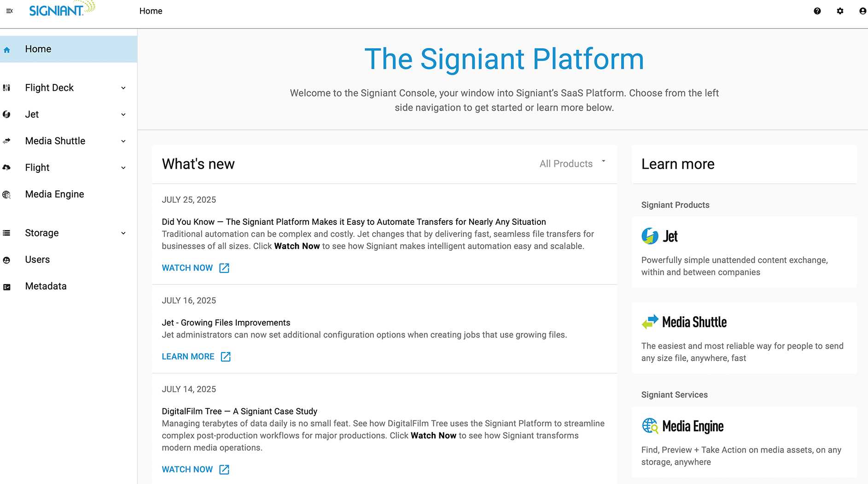Open the user account profile icon

point(862,11)
